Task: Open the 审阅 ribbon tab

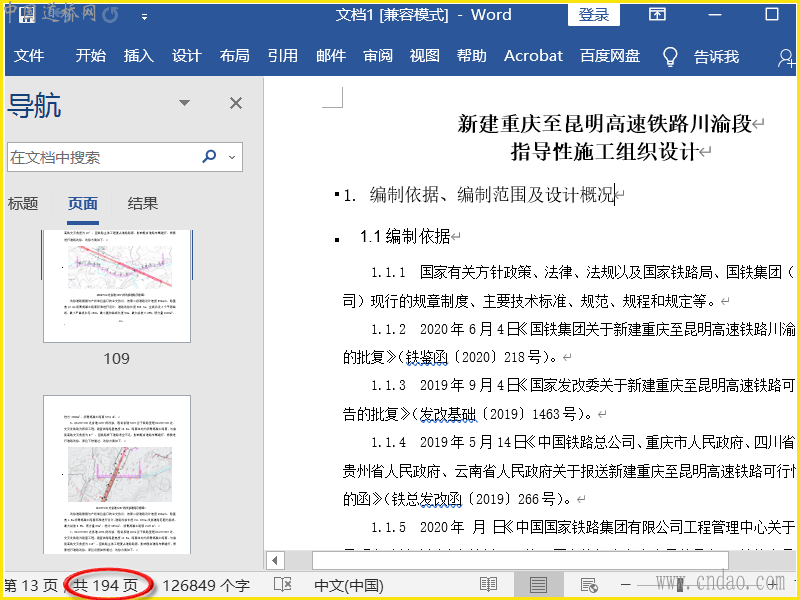Action: 378,56
